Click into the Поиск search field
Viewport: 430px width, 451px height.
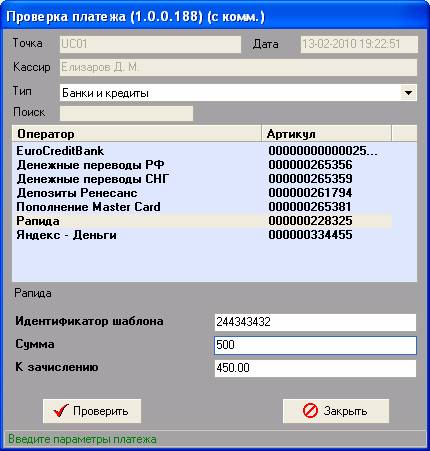pos(126,113)
